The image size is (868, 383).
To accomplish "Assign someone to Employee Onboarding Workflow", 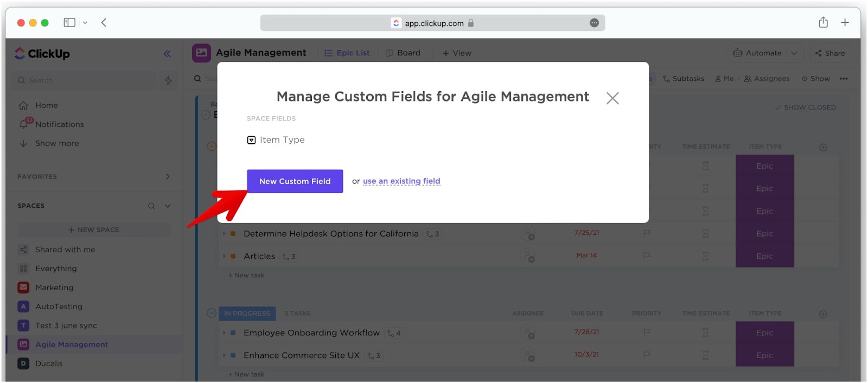I will [527, 333].
